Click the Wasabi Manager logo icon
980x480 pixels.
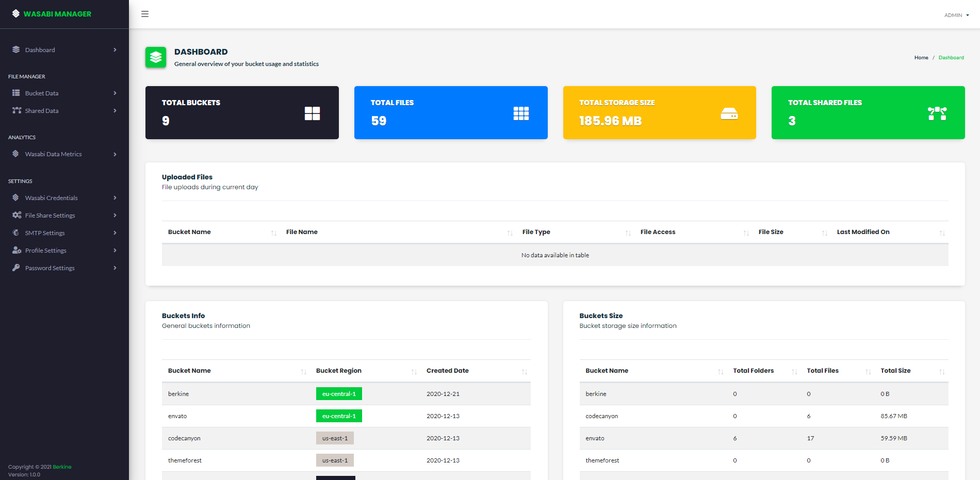click(16, 14)
